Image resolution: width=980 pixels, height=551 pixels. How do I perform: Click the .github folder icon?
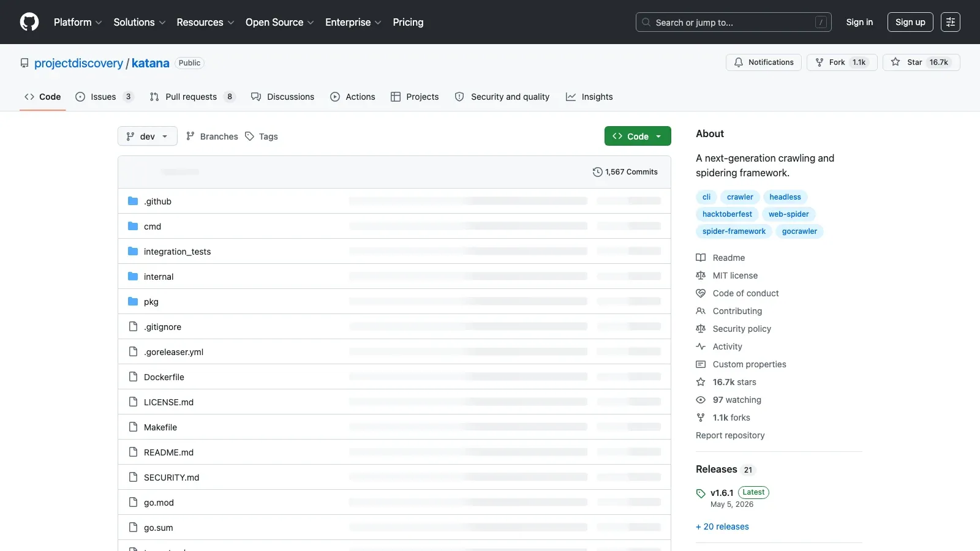click(x=133, y=201)
